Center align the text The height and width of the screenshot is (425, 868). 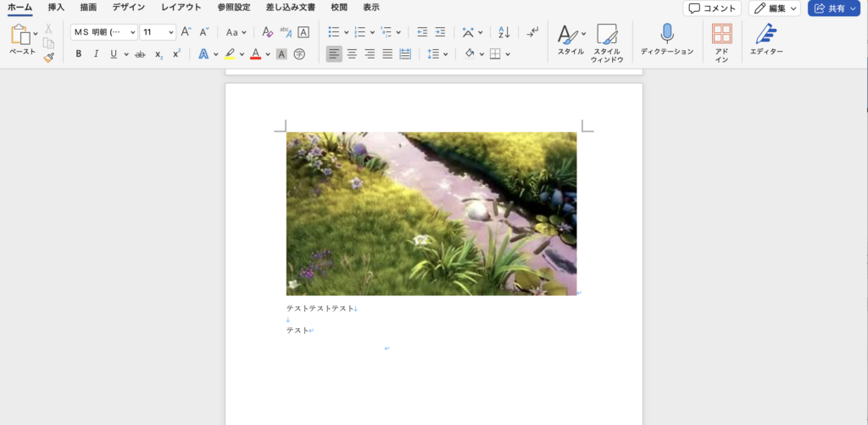[x=352, y=53]
